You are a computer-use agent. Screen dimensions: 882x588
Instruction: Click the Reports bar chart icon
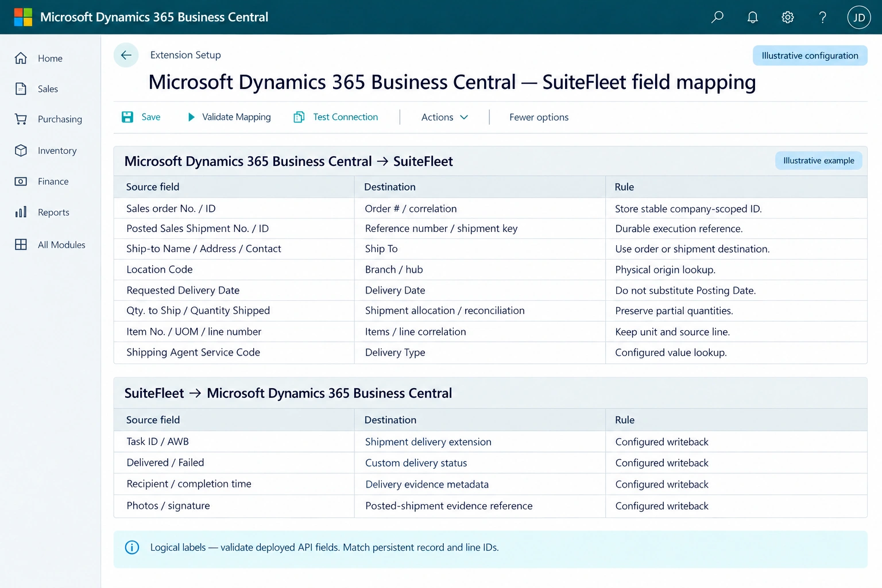[21, 212]
